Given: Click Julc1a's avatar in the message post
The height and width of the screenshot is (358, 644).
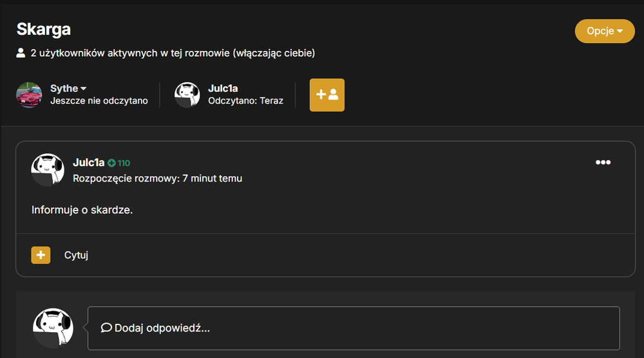Looking at the screenshot, I should click(48, 170).
